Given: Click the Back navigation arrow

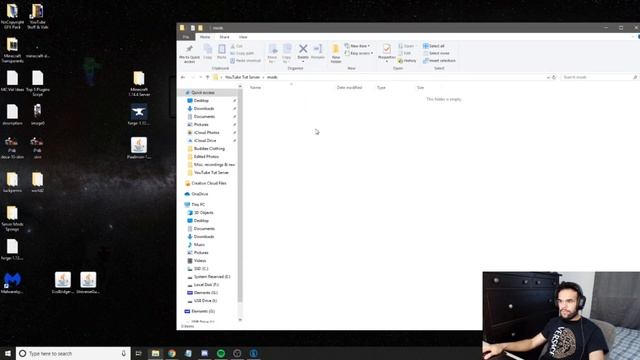Looking at the screenshot, I should point(183,77).
